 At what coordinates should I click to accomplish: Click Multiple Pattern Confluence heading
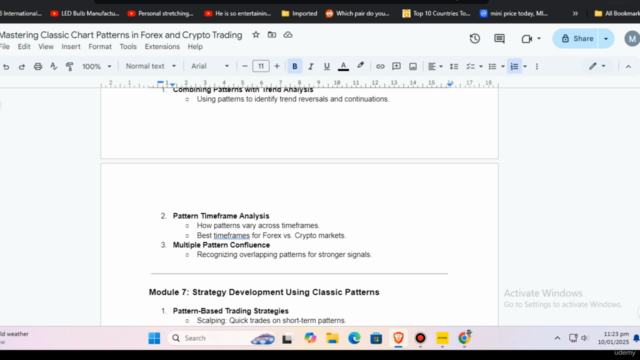pos(221,245)
